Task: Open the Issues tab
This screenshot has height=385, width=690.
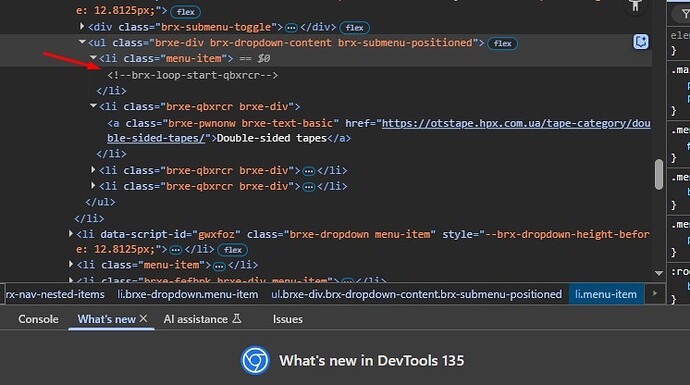Action: [x=287, y=319]
